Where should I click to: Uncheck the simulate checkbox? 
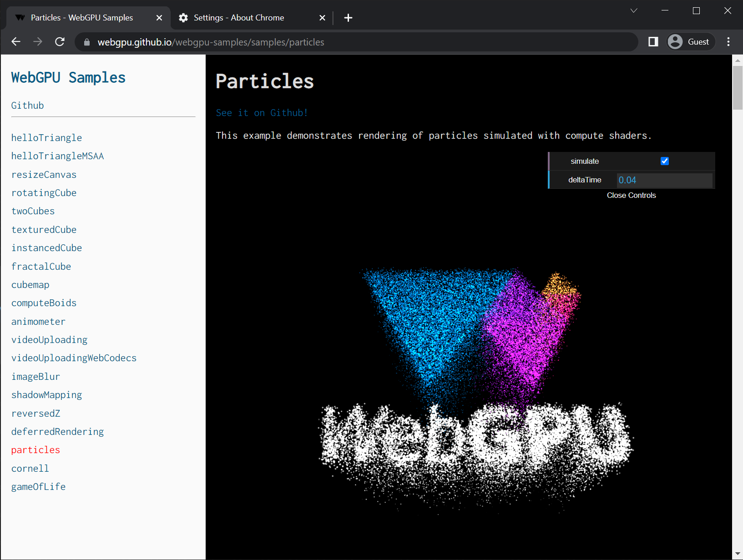(x=665, y=161)
